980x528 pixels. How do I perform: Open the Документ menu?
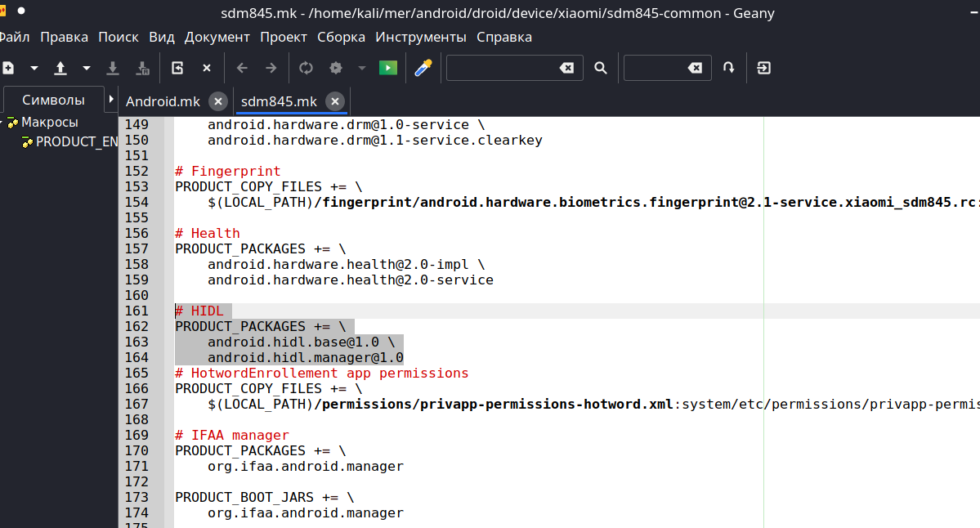[x=217, y=37]
